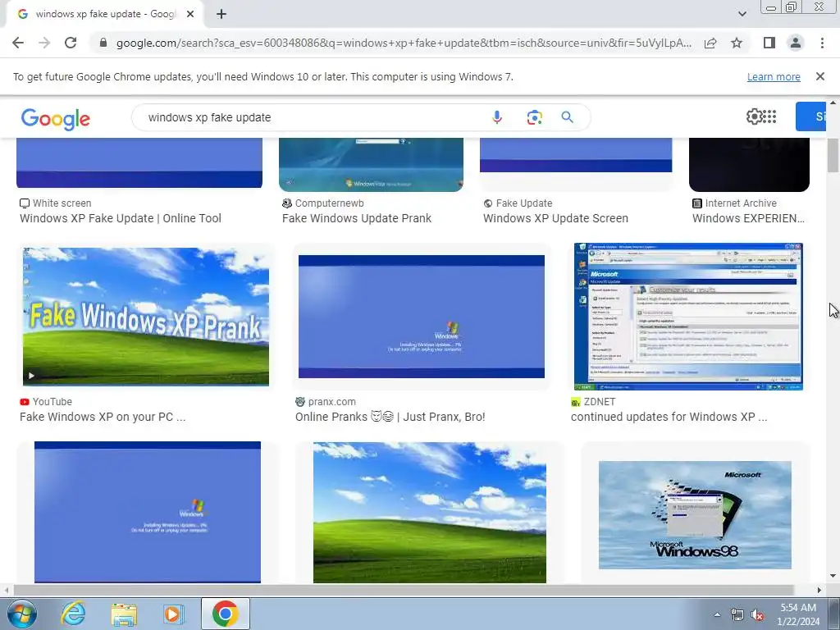Open a new tab with the plus button
Viewport: 840px width, 630px height.
pyautogui.click(x=221, y=14)
